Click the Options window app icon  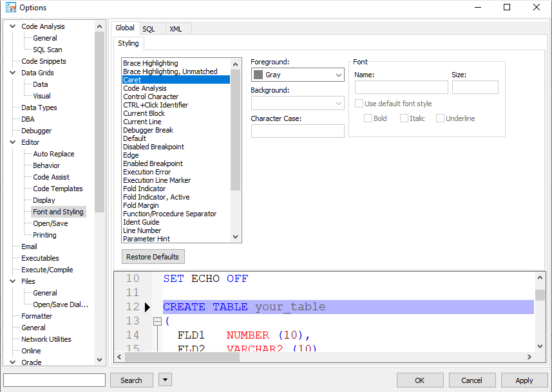(10, 7)
